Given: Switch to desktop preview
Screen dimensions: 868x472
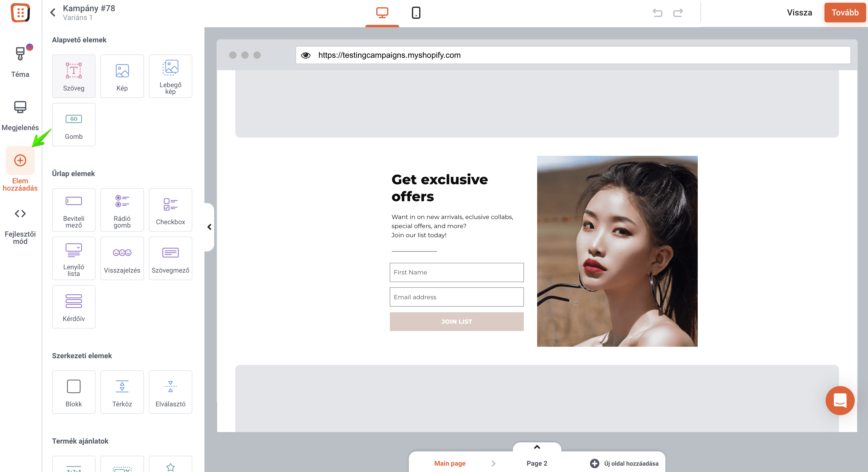Looking at the screenshot, I should (382, 13).
